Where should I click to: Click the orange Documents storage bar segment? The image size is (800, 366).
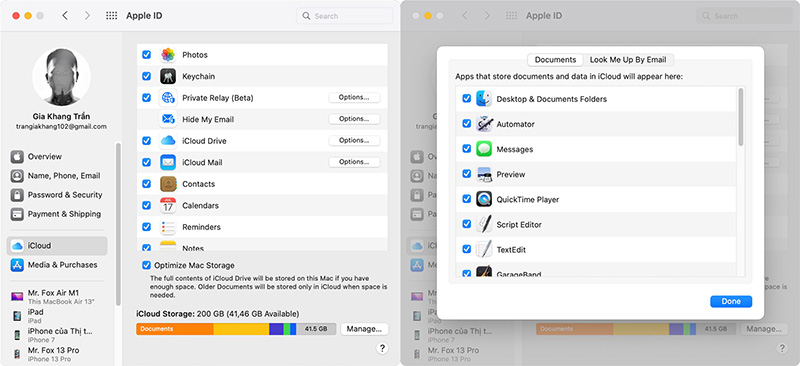point(175,329)
